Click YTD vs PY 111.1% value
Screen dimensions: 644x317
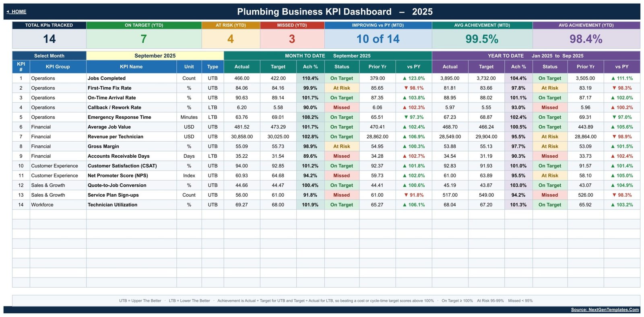[622, 78]
